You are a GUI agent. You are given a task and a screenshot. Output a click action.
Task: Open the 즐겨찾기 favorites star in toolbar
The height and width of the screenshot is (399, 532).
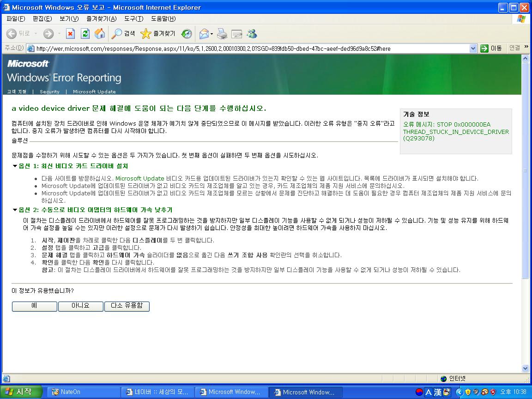tap(158, 34)
